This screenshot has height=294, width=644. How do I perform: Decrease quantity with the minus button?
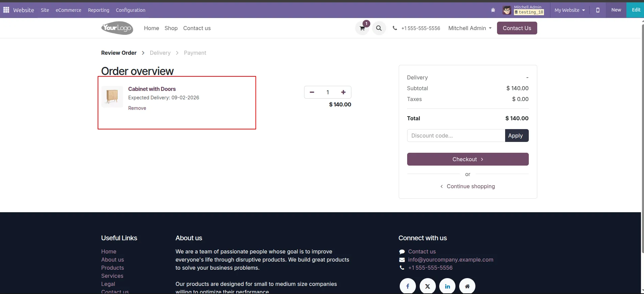[x=312, y=92]
